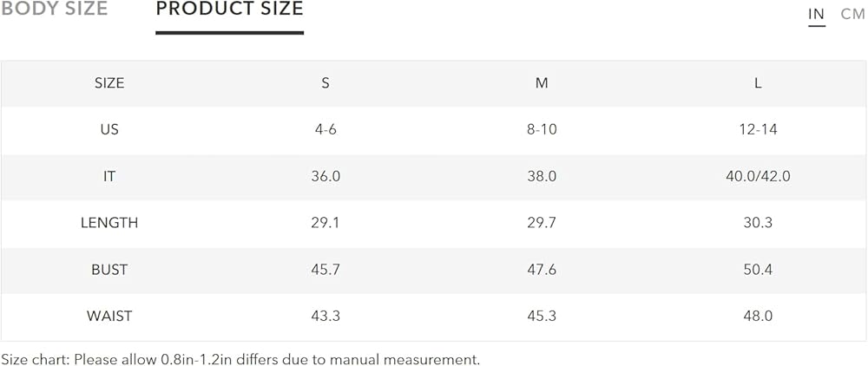Click the size chart measurement note

[x=240, y=359]
